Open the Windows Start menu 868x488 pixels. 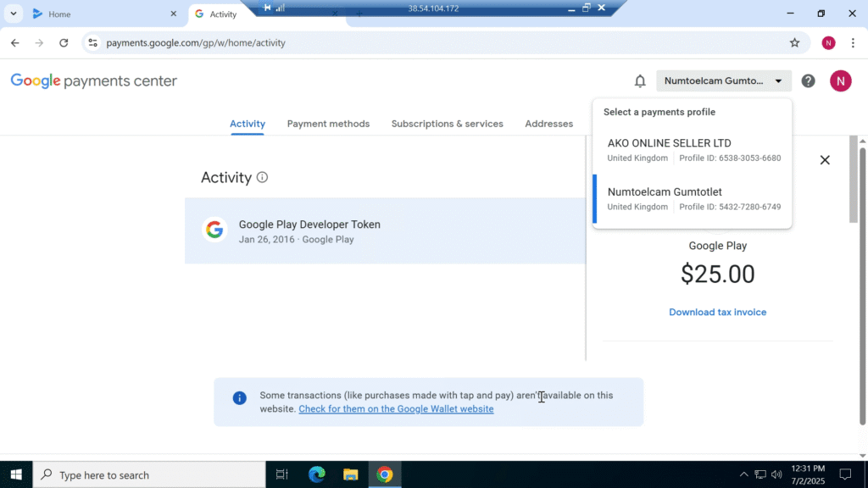click(x=16, y=474)
